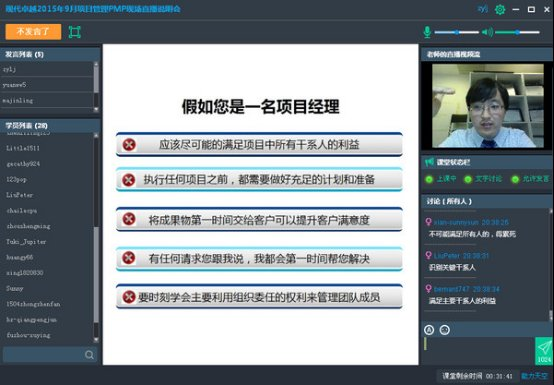This screenshot has width=554, height=385.
Task: Select speaker majinling in speaker list
Action: click(x=47, y=100)
